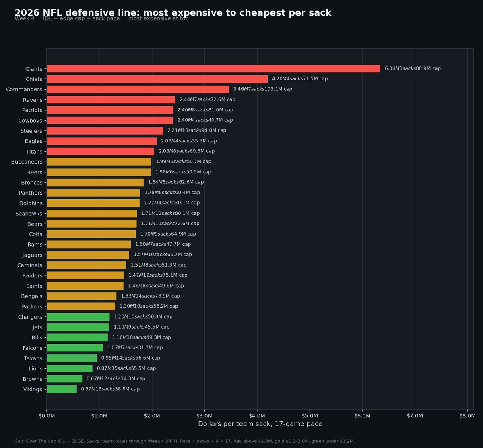Click the '$0.0M' x-axis tick
The width and height of the screenshot is (483, 448).
(x=47, y=416)
